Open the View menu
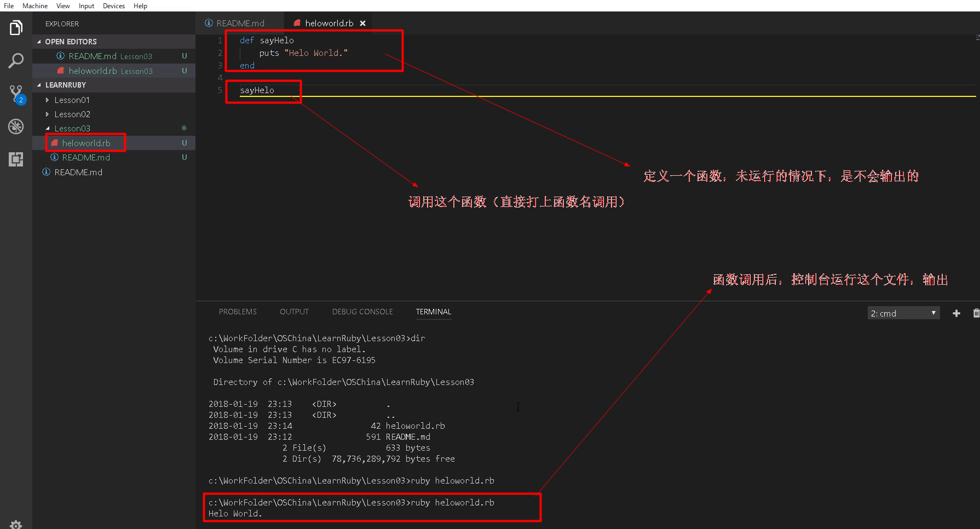Viewport: 980px width, 529px height. click(x=63, y=5)
